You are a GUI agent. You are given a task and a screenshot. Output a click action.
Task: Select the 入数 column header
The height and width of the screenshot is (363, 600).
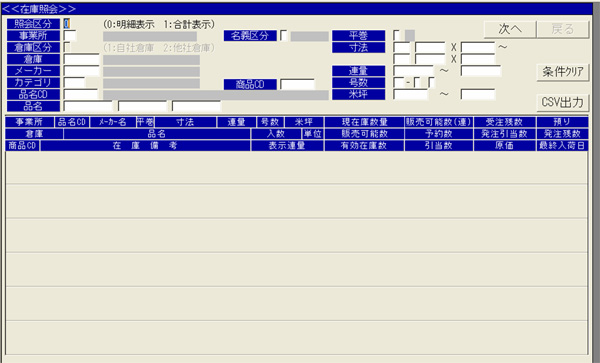(276, 134)
